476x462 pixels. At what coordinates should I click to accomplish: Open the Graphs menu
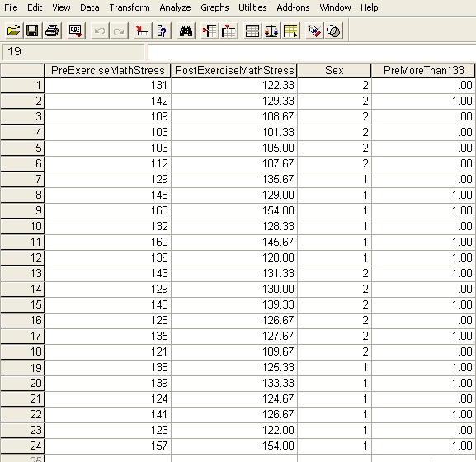point(214,7)
